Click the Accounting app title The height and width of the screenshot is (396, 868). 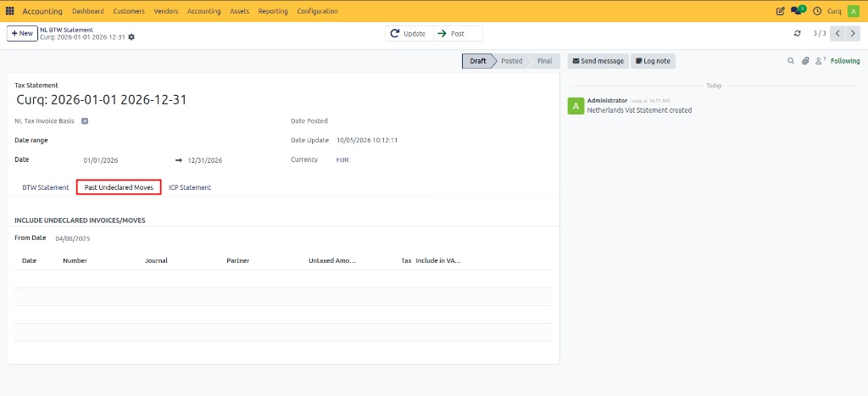click(42, 11)
